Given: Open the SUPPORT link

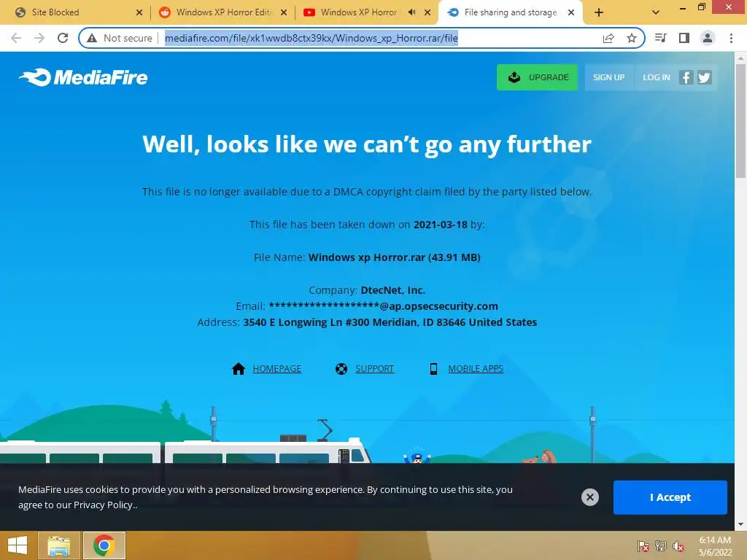Looking at the screenshot, I should tap(374, 368).
